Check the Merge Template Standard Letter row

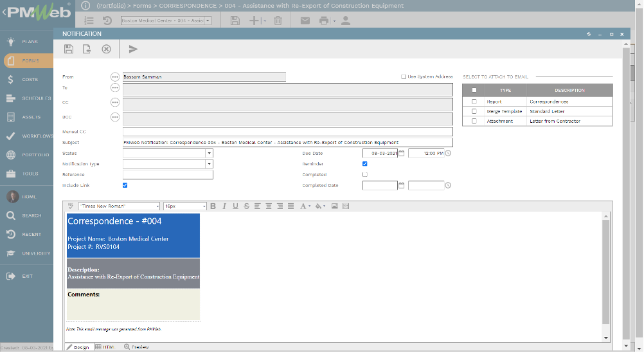click(474, 111)
